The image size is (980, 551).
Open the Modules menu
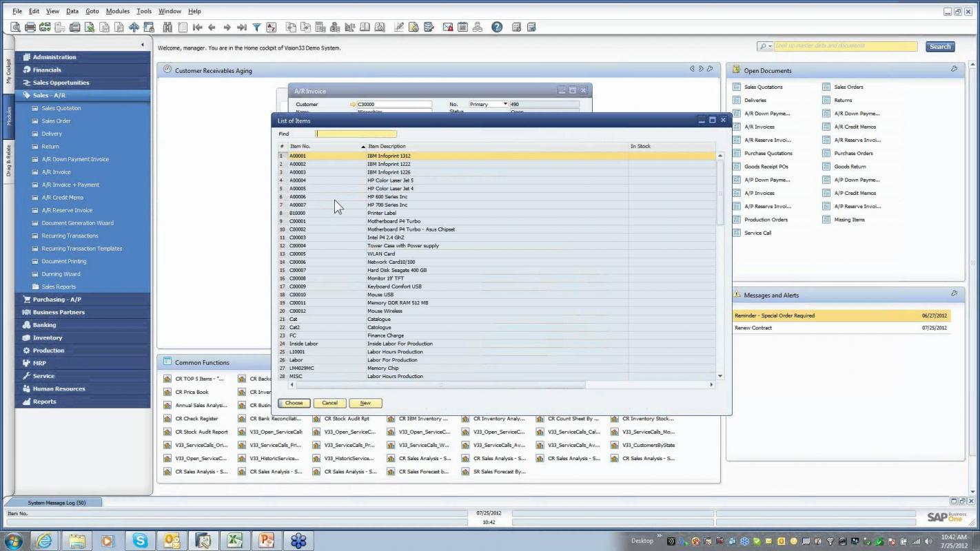[118, 11]
